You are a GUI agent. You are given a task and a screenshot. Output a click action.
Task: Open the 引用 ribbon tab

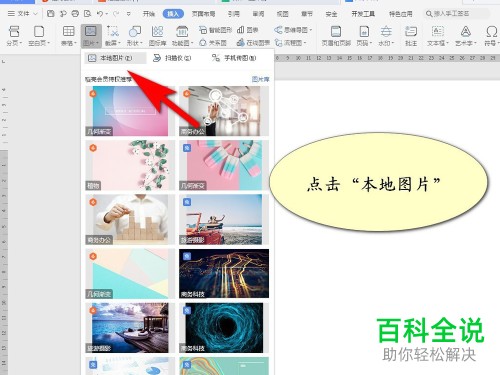pos(234,14)
